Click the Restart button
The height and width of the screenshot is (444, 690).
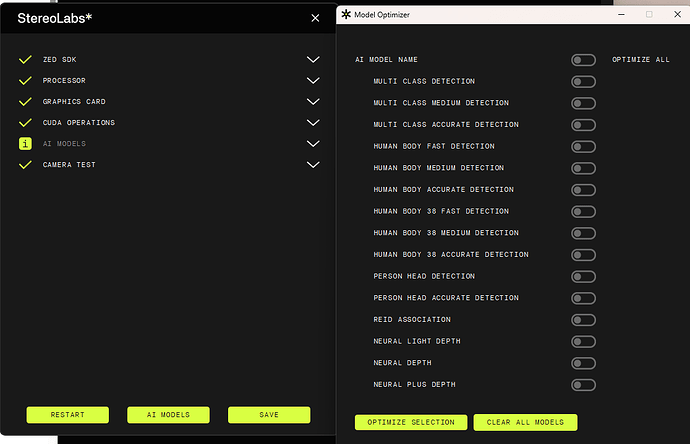point(68,415)
